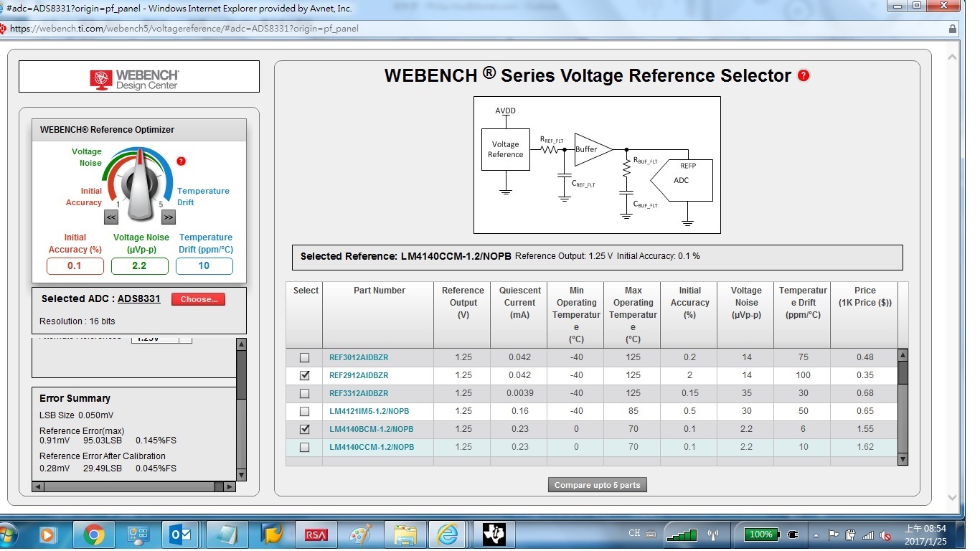Click the left panel vertical scrollbar thumb
Image resolution: width=980 pixels, height=551 pixels.
pyautogui.click(x=241, y=375)
